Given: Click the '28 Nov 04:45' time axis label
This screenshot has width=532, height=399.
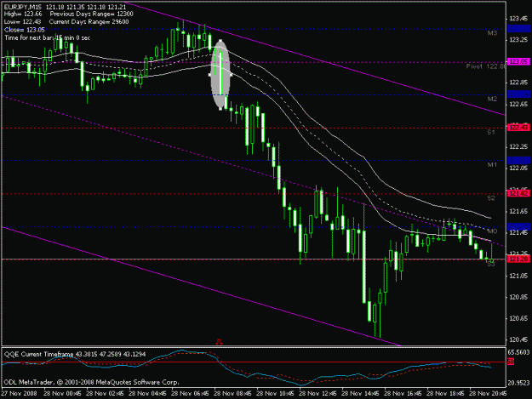Looking at the screenshot, I should 147,394.
